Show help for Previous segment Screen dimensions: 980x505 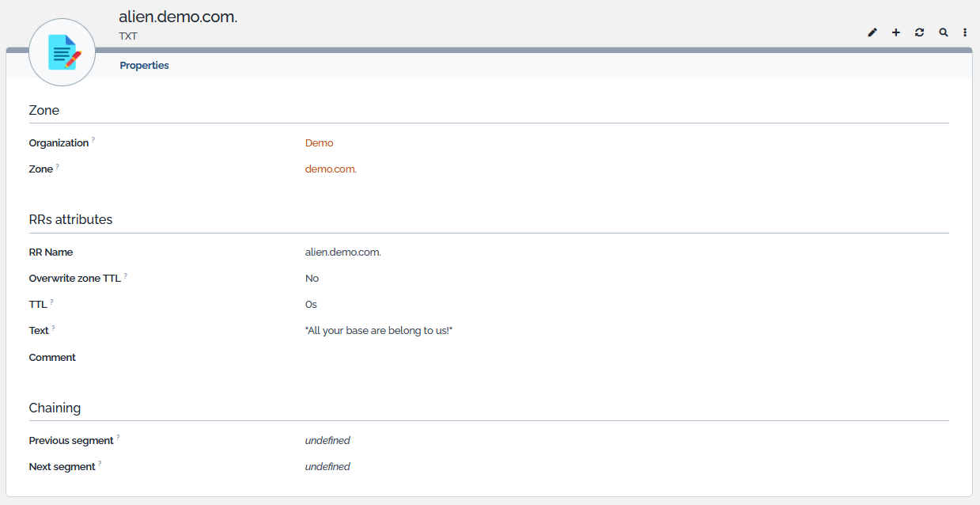119,437
